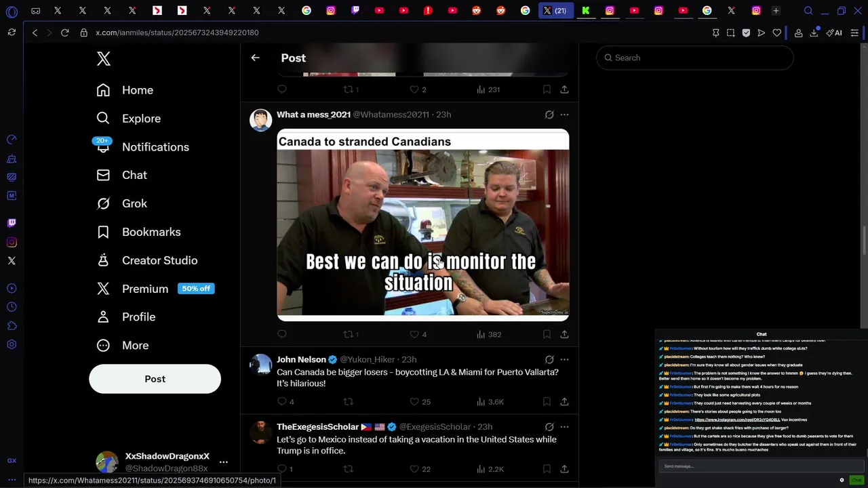868x488 pixels.
Task: Share TheExegesisScholar's post
Action: point(564,469)
